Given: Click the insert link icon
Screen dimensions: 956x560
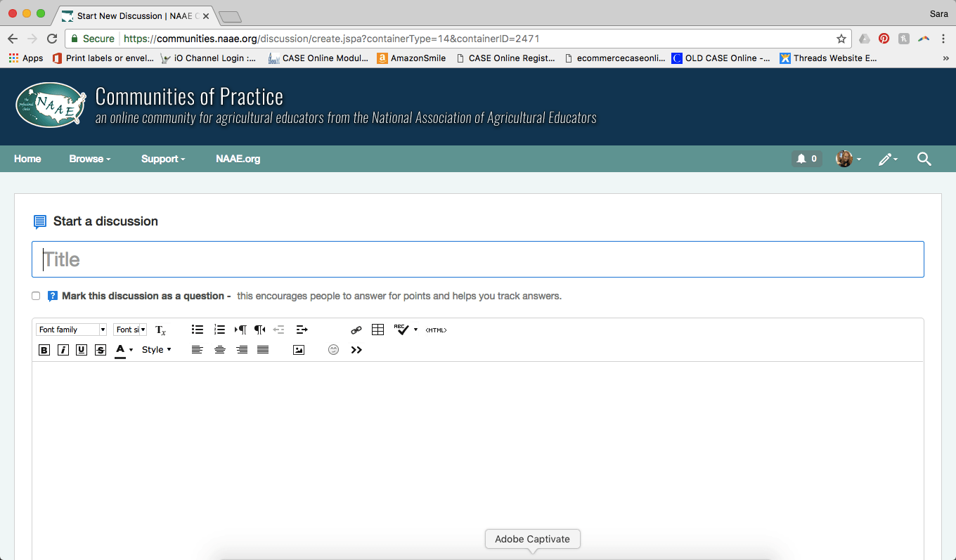Looking at the screenshot, I should pos(356,330).
